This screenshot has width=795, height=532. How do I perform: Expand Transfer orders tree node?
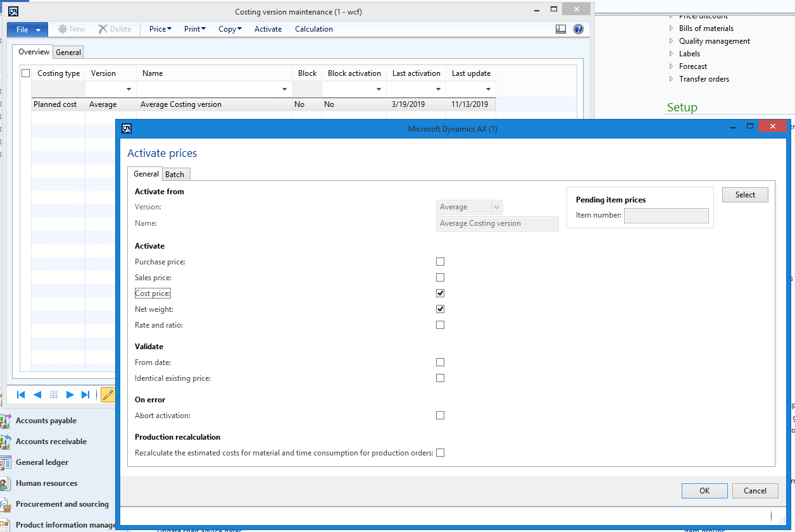click(672, 79)
